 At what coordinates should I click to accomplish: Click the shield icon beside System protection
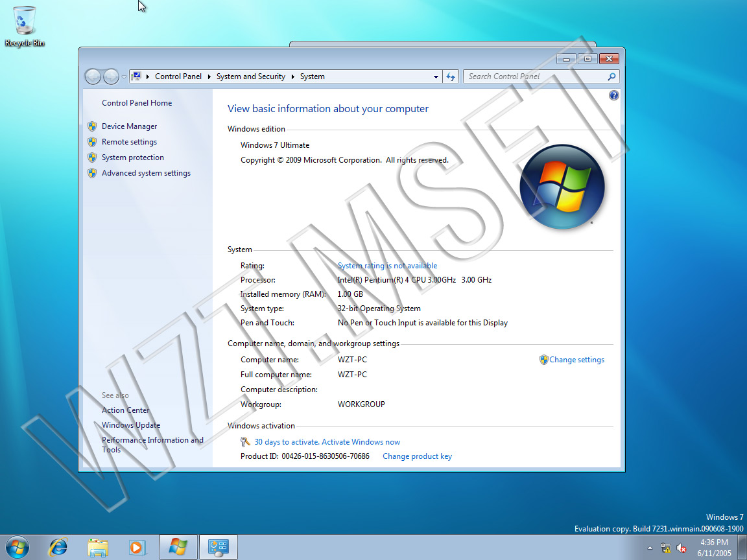coord(92,157)
